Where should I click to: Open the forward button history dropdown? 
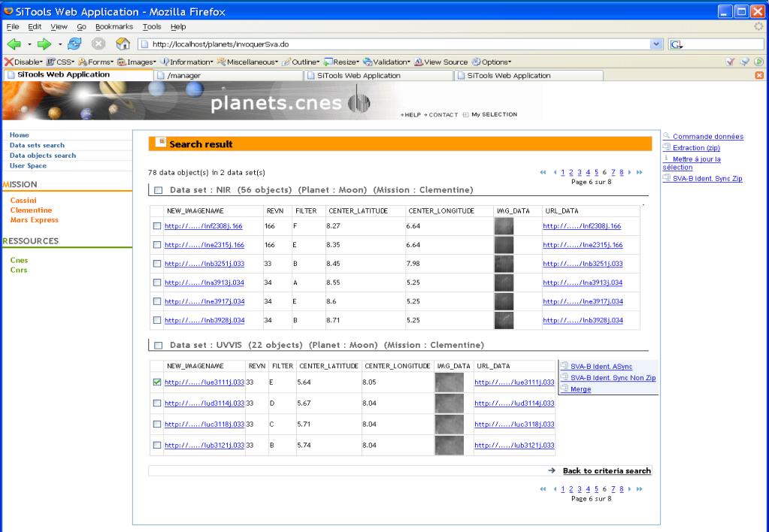[x=60, y=44]
